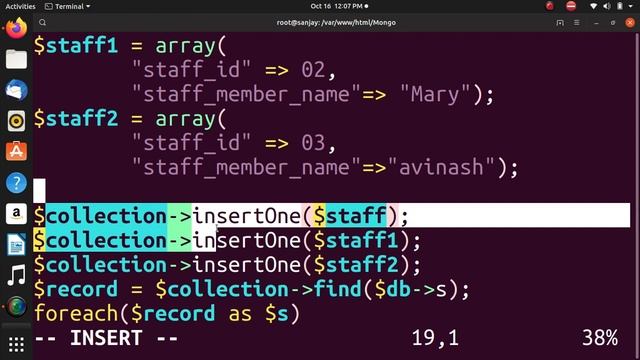Click the -- INSERT -- mode indicator
This screenshot has height=360, width=640.
point(106,338)
